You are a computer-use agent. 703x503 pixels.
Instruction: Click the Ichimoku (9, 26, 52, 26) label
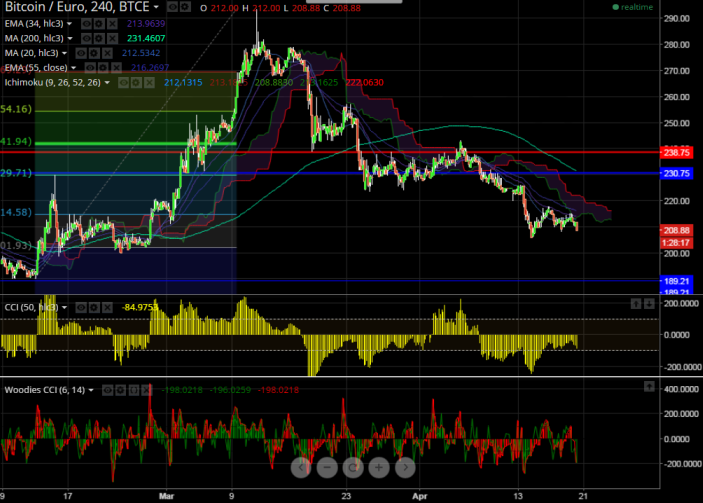click(52, 82)
